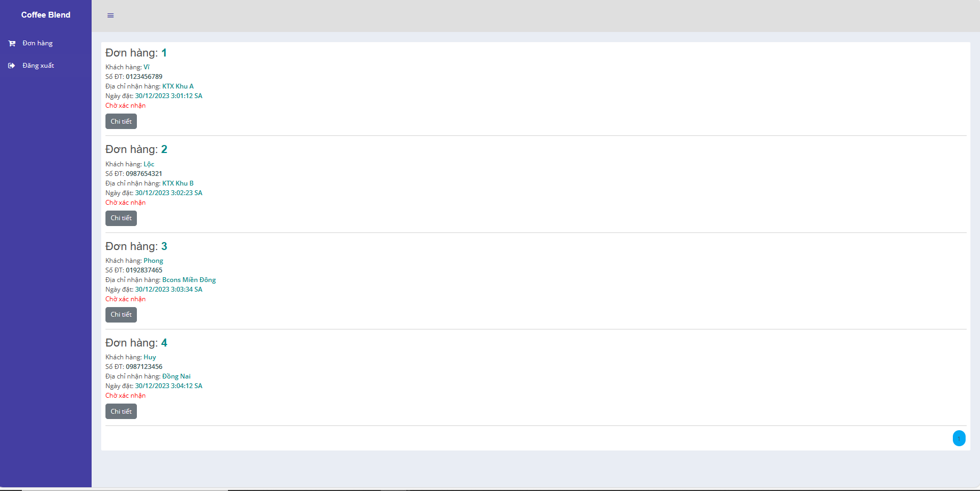
Task: Go to pagination page 1 circle
Action: (959, 438)
